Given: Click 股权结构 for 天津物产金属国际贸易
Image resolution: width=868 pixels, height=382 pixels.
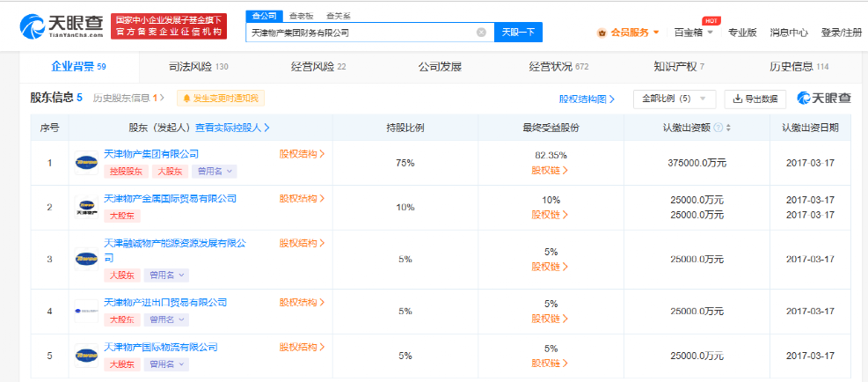Looking at the screenshot, I should (302, 199).
